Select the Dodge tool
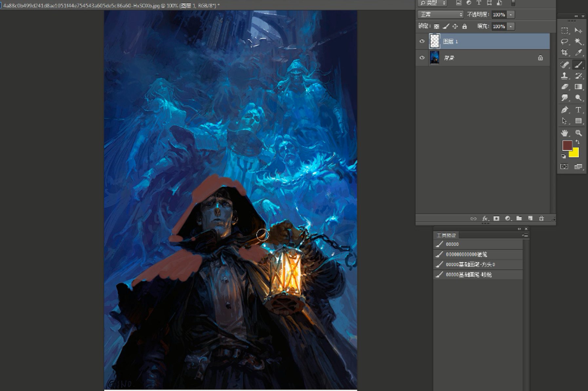This screenshot has width=588, height=391. pyautogui.click(x=578, y=98)
